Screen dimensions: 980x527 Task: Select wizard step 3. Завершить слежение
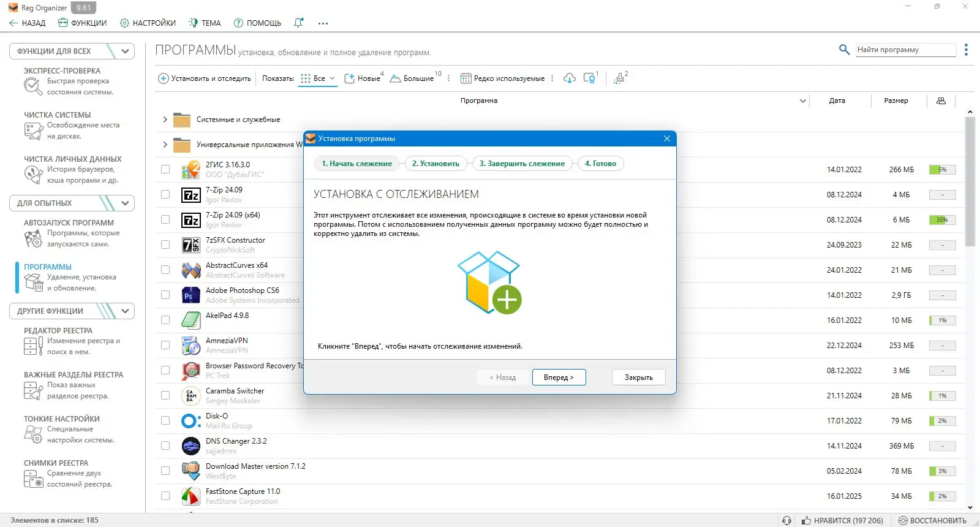point(522,164)
